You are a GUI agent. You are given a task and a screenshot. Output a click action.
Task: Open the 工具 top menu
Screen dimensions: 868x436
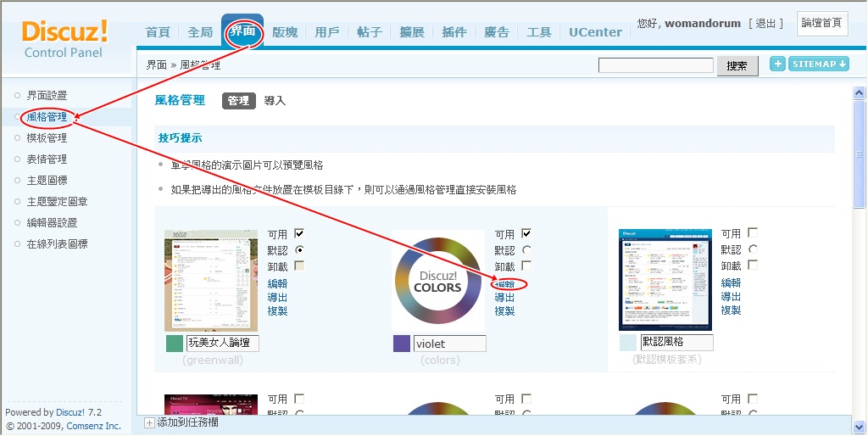point(538,32)
